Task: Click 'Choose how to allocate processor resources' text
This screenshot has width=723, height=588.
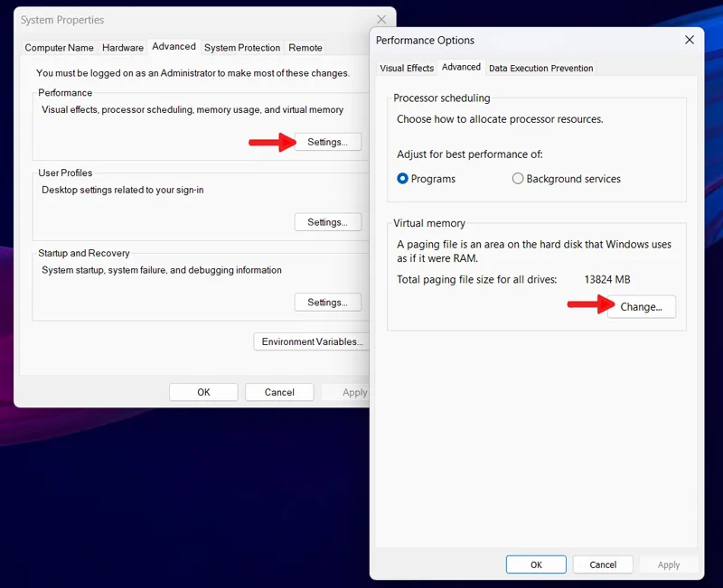Action: point(500,119)
